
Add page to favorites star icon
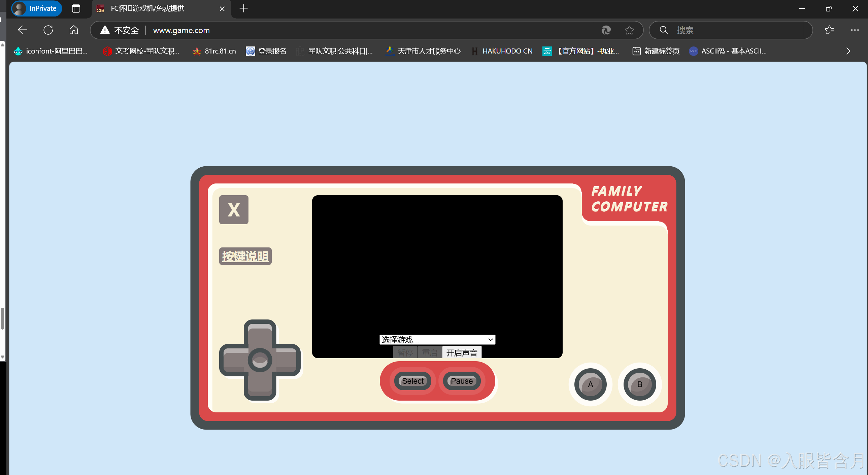click(x=629, y=30)
